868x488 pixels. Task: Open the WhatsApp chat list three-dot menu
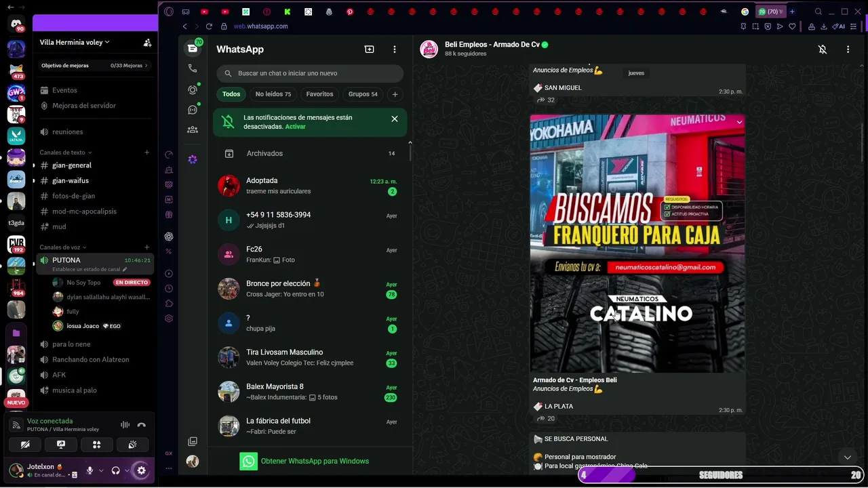(x=395, y=49)
